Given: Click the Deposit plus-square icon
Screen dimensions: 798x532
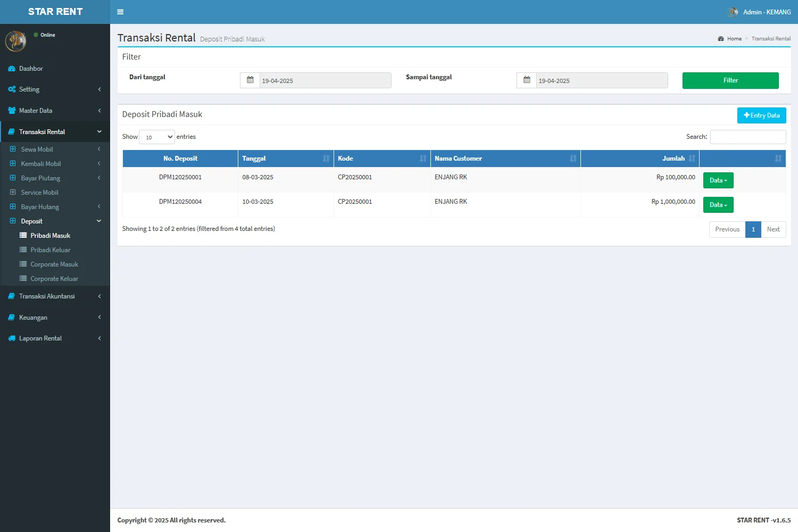Looking at the screenshot, I should pos(13,221).
